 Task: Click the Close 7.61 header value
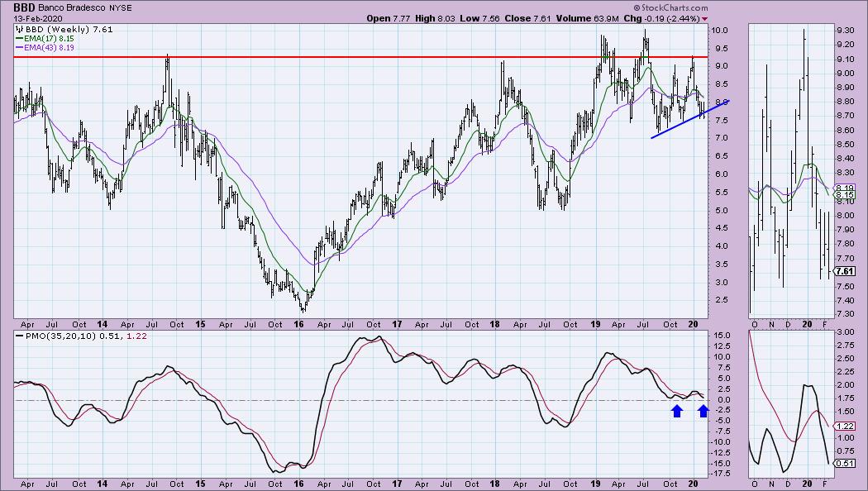click(x=527, y=18)
